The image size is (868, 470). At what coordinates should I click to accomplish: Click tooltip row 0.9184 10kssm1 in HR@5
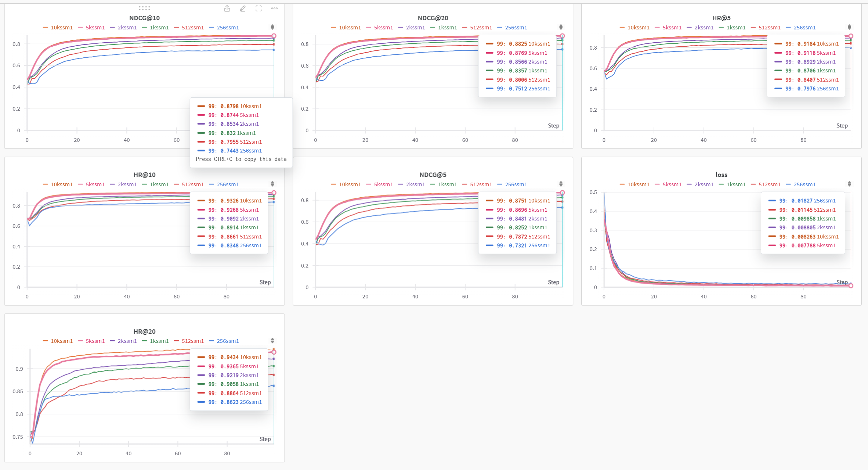click(x=806, y=44)
